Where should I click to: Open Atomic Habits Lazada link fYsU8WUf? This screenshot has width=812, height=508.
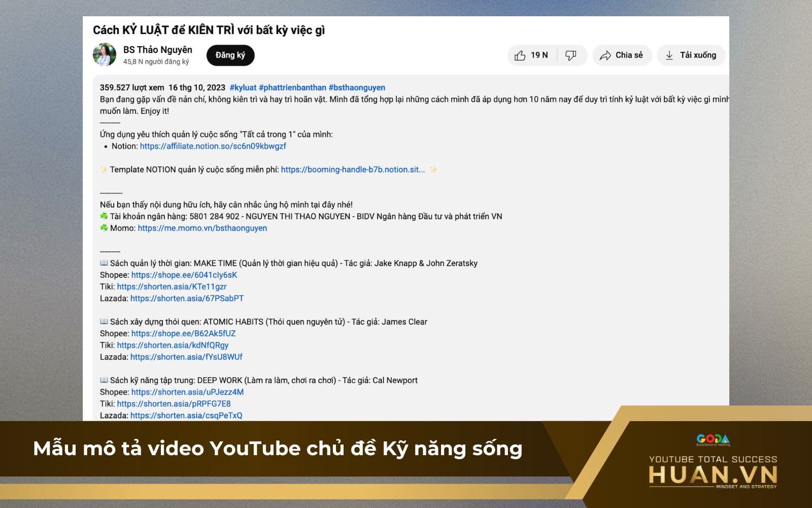click(x=186, y=357)
